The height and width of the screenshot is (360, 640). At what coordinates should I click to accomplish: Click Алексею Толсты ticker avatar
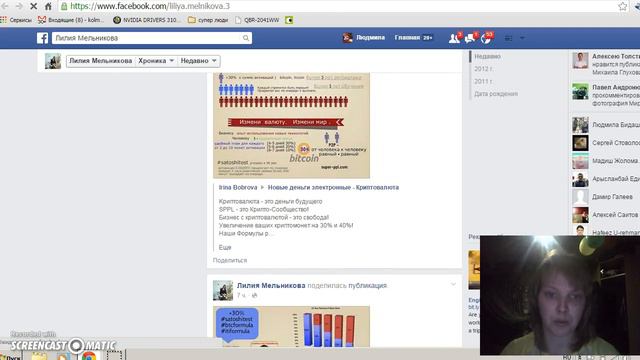click(x=580, y=60)
